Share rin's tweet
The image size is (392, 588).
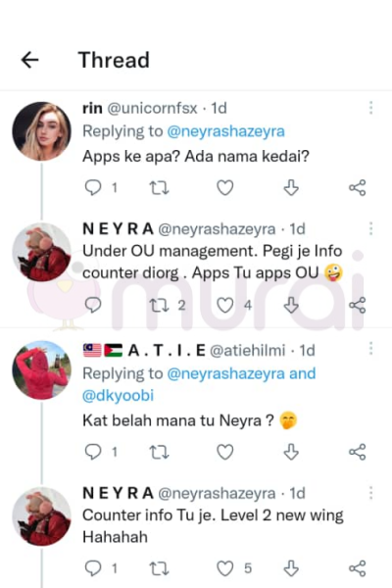coord(357,187)
